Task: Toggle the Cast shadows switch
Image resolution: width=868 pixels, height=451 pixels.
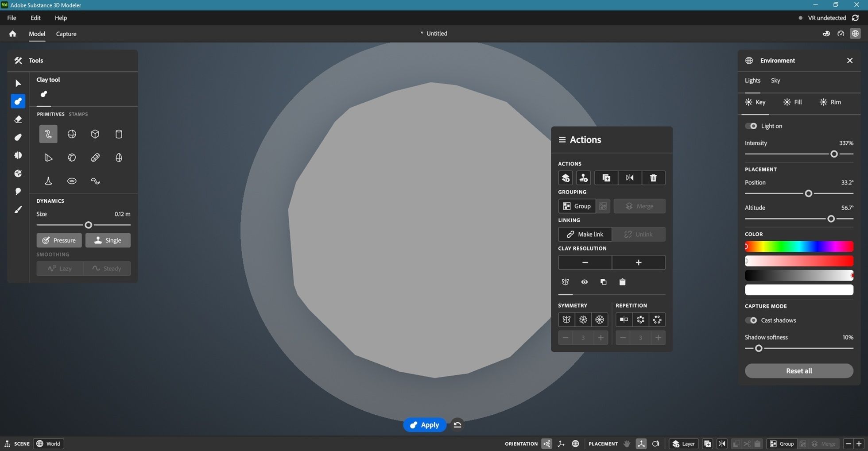Action: (751, 320)
